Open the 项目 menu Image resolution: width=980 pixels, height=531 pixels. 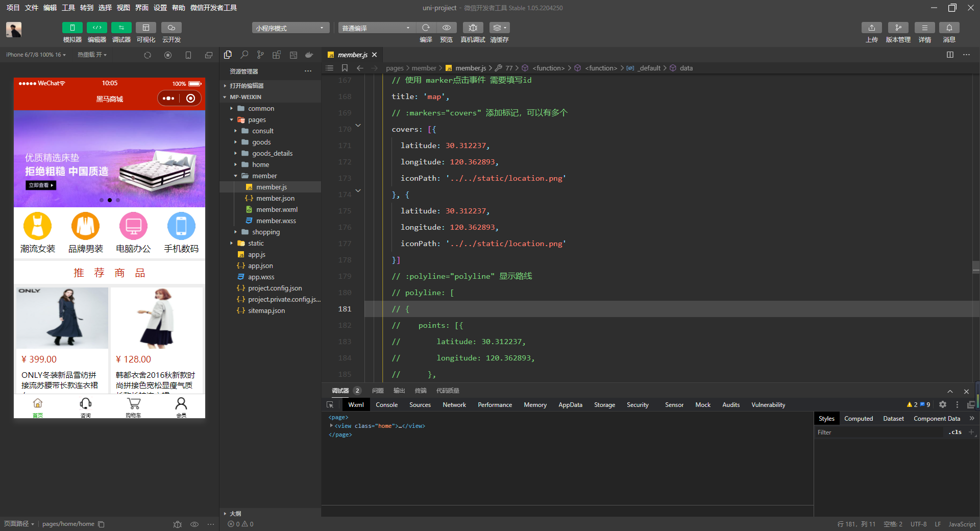13,8
